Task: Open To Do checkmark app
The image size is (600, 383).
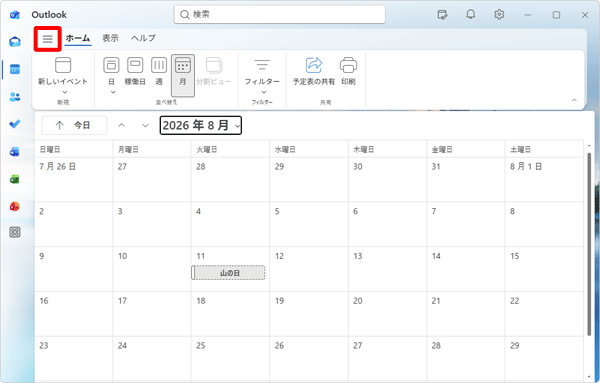Action: pos(15,124)
